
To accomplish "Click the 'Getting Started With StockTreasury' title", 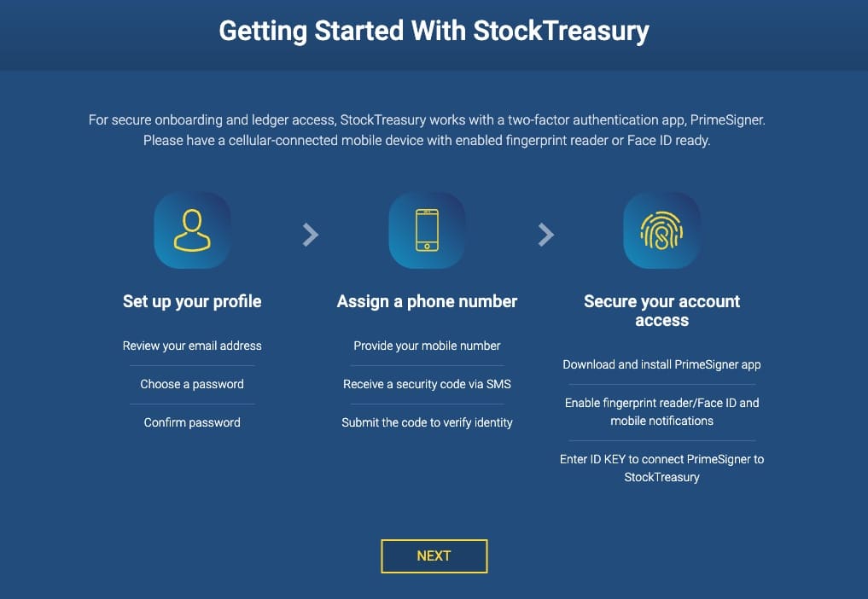I will click(x=434, y=31).
